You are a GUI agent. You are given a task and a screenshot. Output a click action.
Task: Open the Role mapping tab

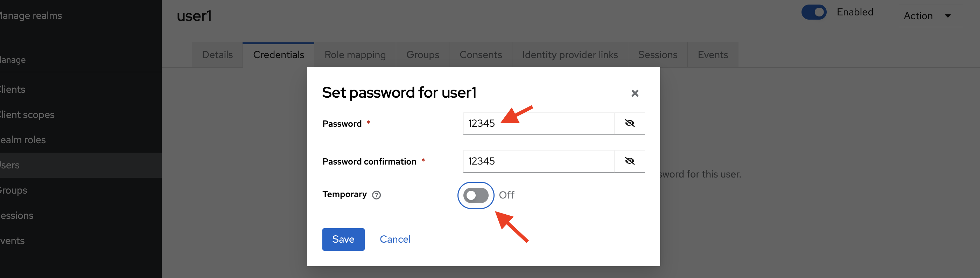(355, 55)
